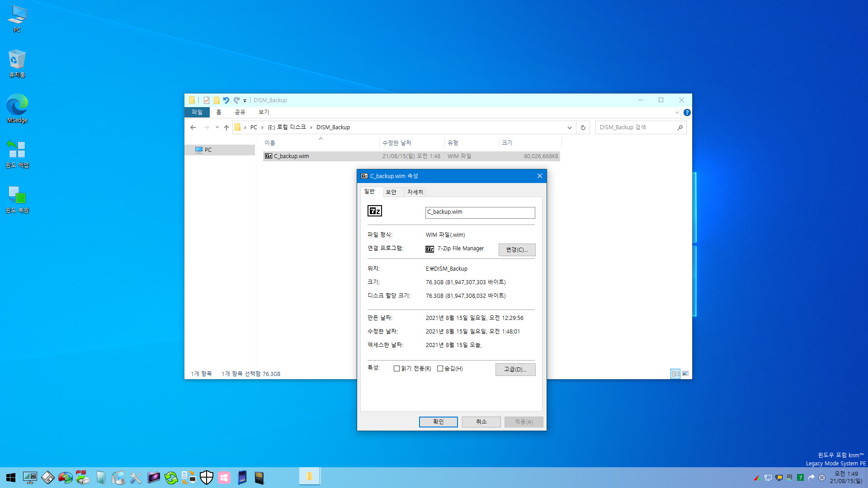Viewport: 868px width, 488px height.
Task: Click the Windows Start button
Action: pyautogui.click(x=11, y=478)
